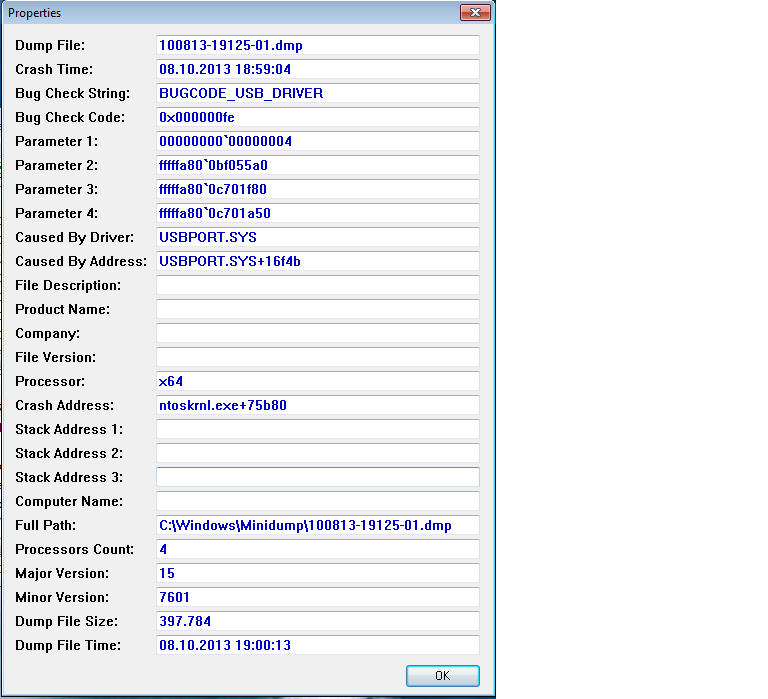768x699 pixels.
Task: Focus the empty File Version field
Action: [318, 357]
